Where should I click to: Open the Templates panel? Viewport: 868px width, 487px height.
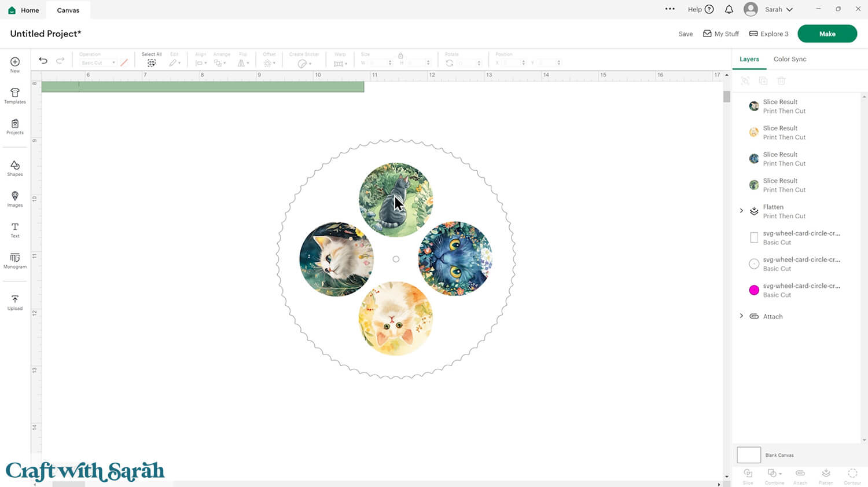[15, 96]
